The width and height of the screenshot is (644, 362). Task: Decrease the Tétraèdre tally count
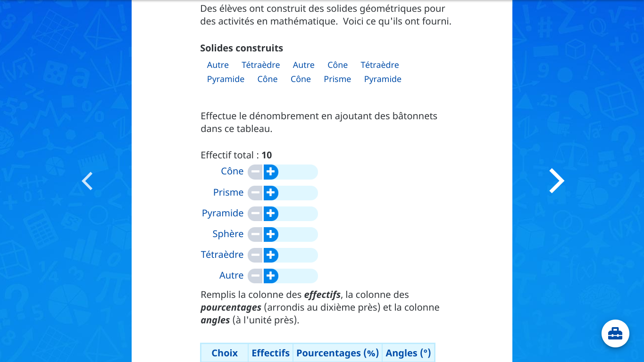point(255,255)
